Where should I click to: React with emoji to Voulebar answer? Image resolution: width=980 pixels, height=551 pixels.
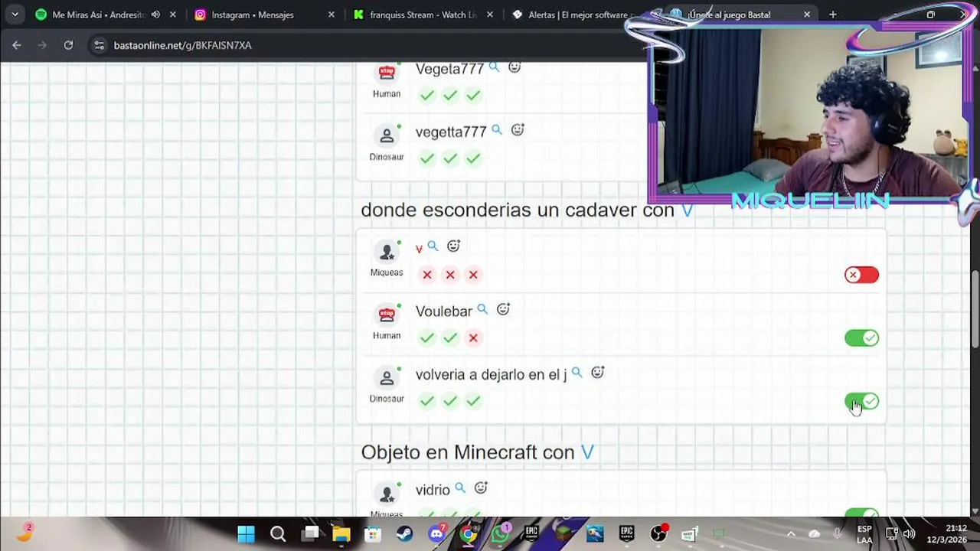pos(503,309)
